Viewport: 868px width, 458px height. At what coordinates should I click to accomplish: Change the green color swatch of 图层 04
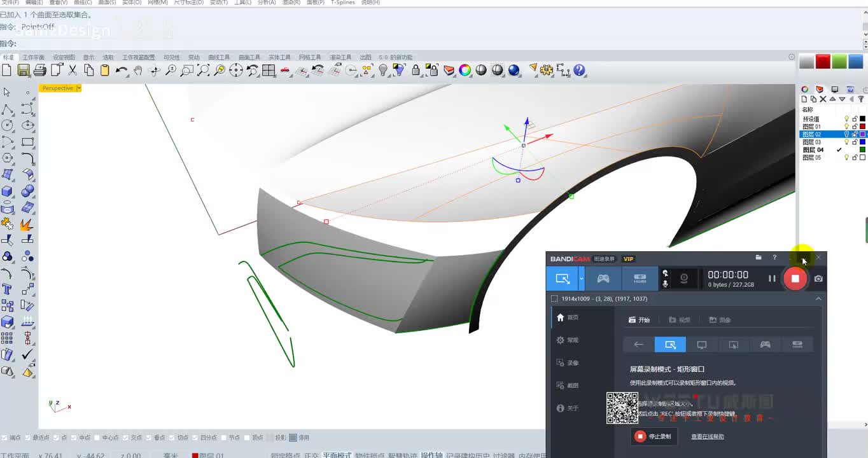(862, 150)
